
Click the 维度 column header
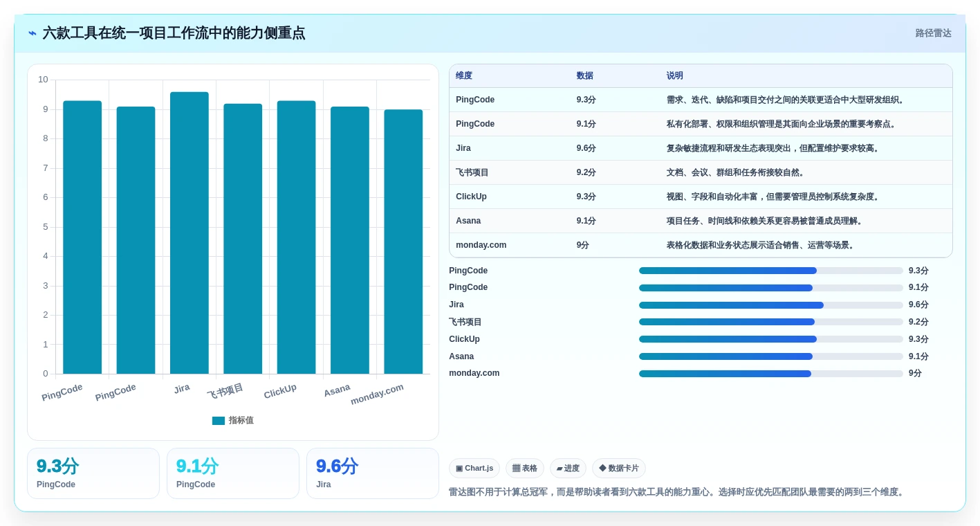pyautogui.click(x=464, y=76)
